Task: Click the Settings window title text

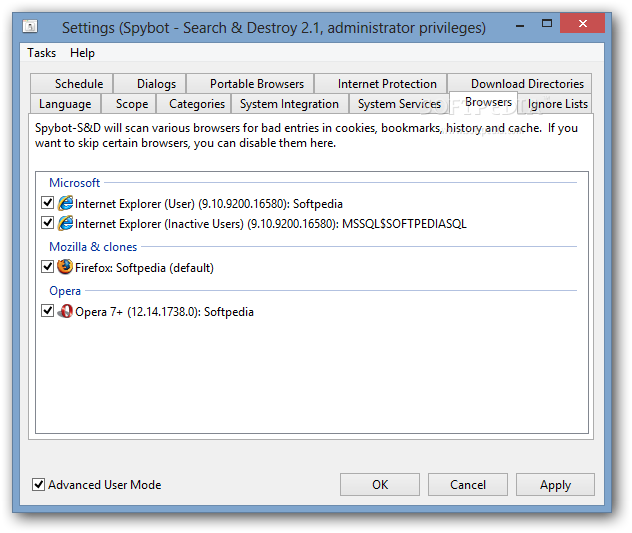Action: (274, 28)
